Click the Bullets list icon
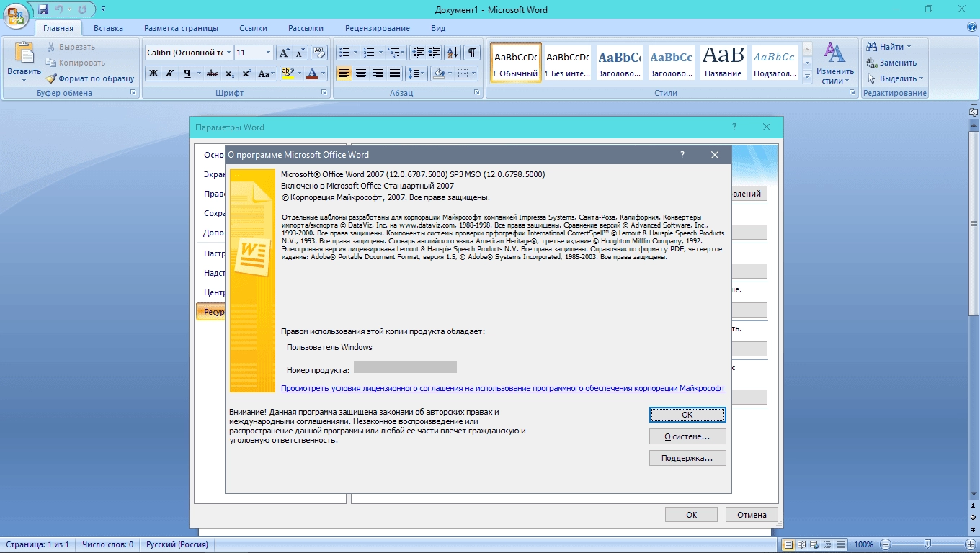 pyautogui.click(x=344, y=53)
